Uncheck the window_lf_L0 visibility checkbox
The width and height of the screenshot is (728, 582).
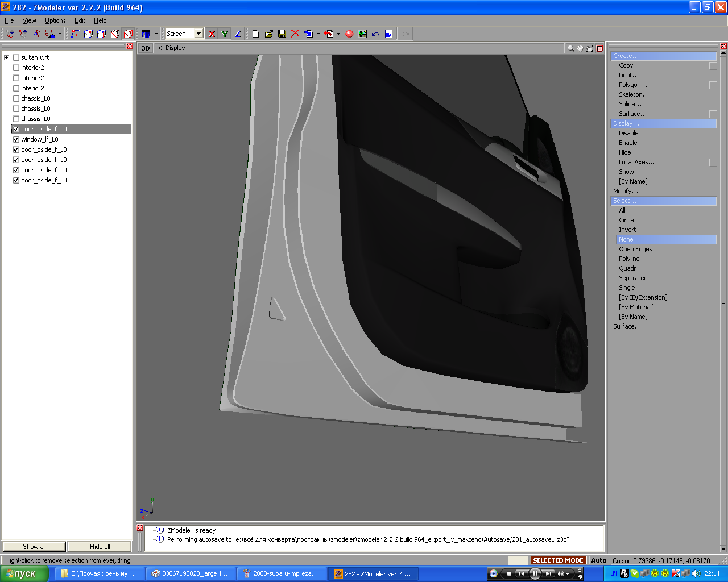pyautogui.click(x=16, y=139)
